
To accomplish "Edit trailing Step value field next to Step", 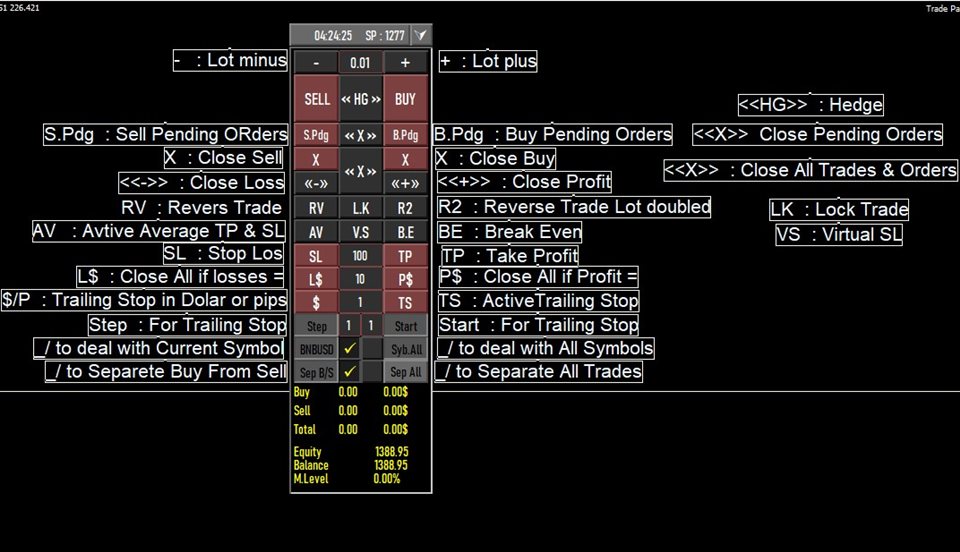I will pyautogui.click(x=349, y=326).
